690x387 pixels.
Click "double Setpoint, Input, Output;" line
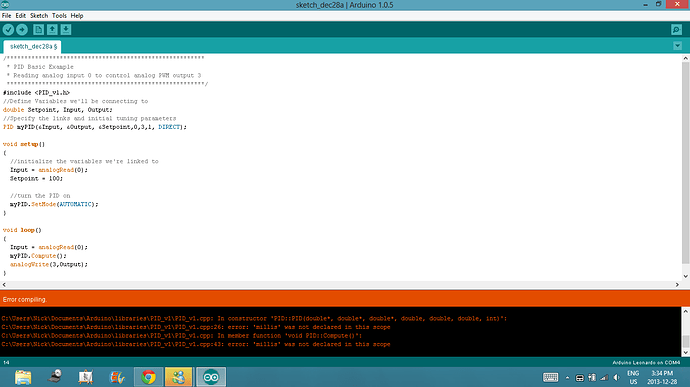click(x=58, y=110)
